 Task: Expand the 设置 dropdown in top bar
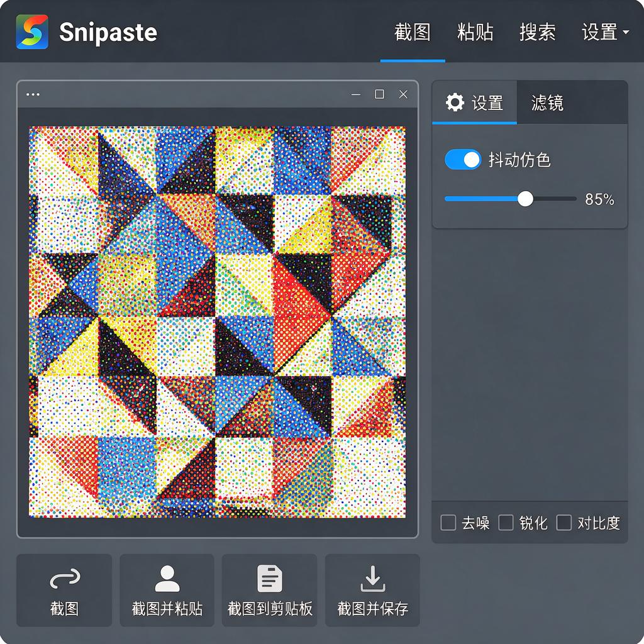click(x=606, y=32)
